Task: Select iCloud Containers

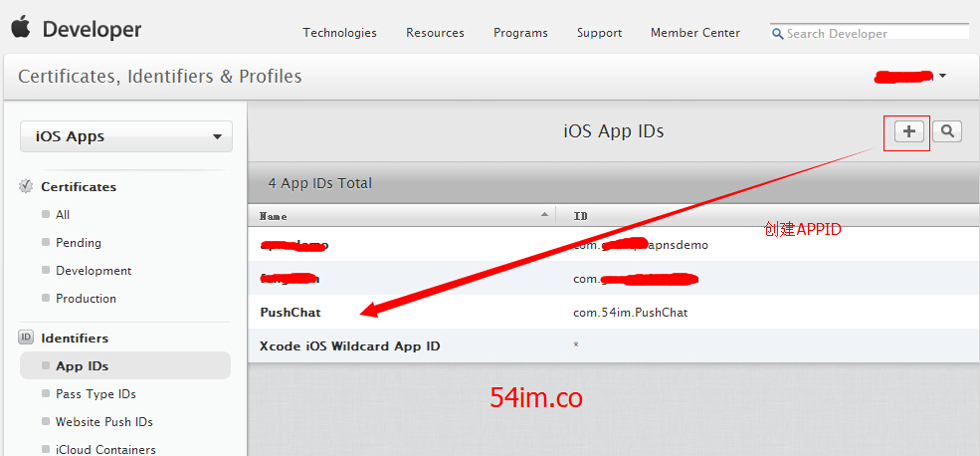Action: coord(105,449)
